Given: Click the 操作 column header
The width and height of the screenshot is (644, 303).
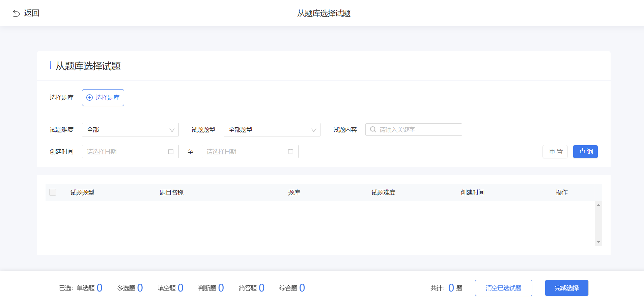Looking at the screenshot, I should coord(562,193).
